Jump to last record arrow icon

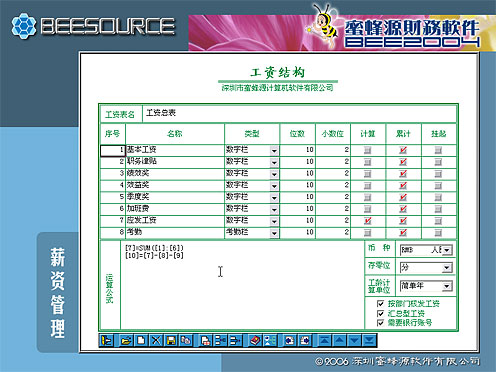click(x=369, y=340)
